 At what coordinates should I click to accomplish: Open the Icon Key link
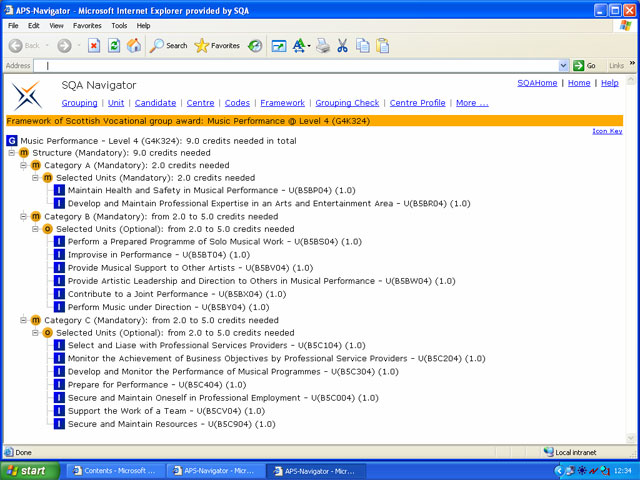[x=607, y=131]
